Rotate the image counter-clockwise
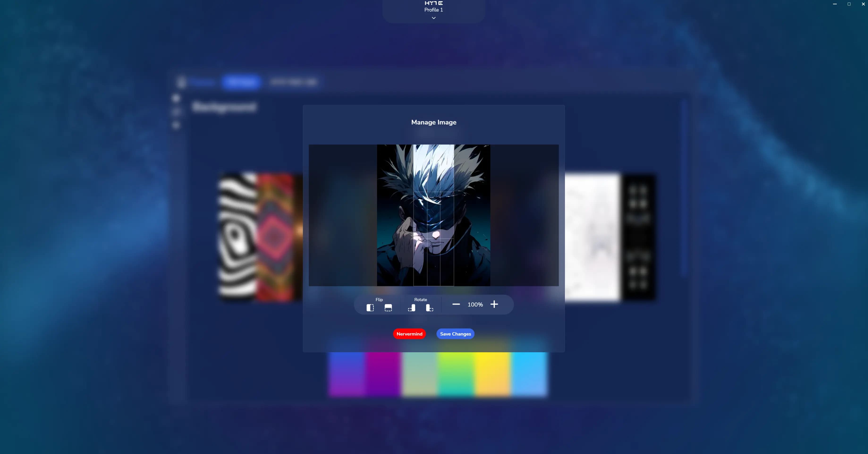The image size is (868, 454). pos(411,308)
